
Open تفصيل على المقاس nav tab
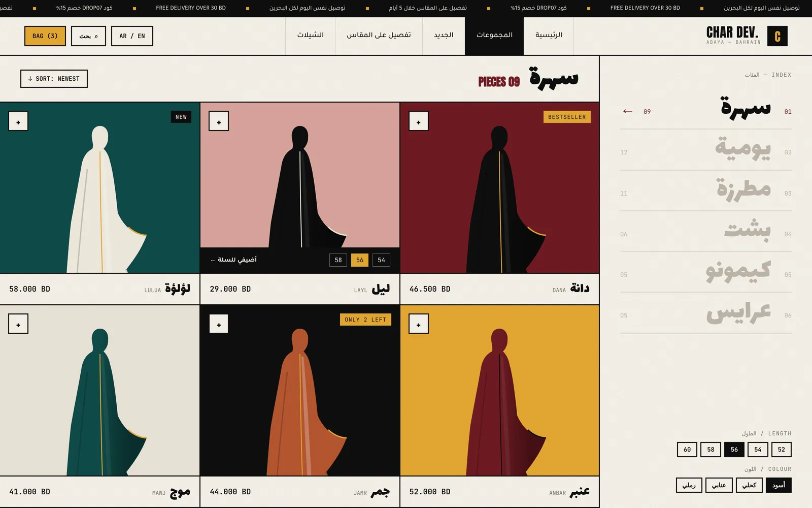click(x=379, y=36)
